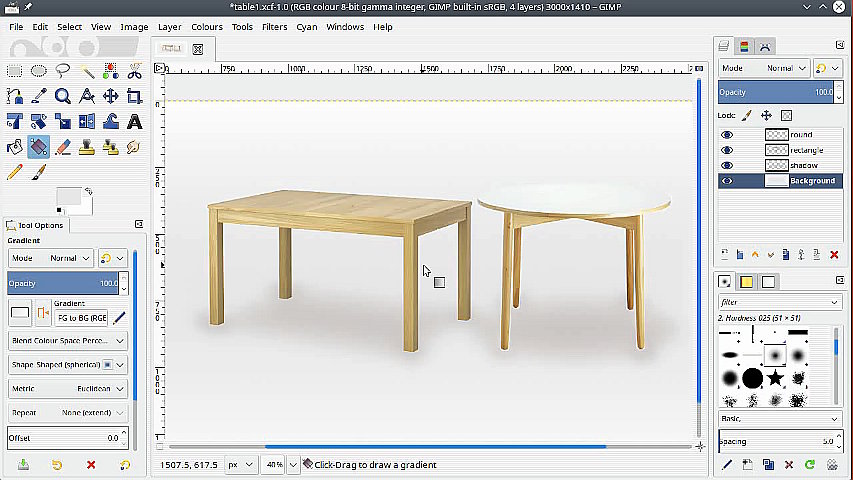This screenshot has height=480, width=853.
Task: Select the Move tool
Action: click(110, 97)
